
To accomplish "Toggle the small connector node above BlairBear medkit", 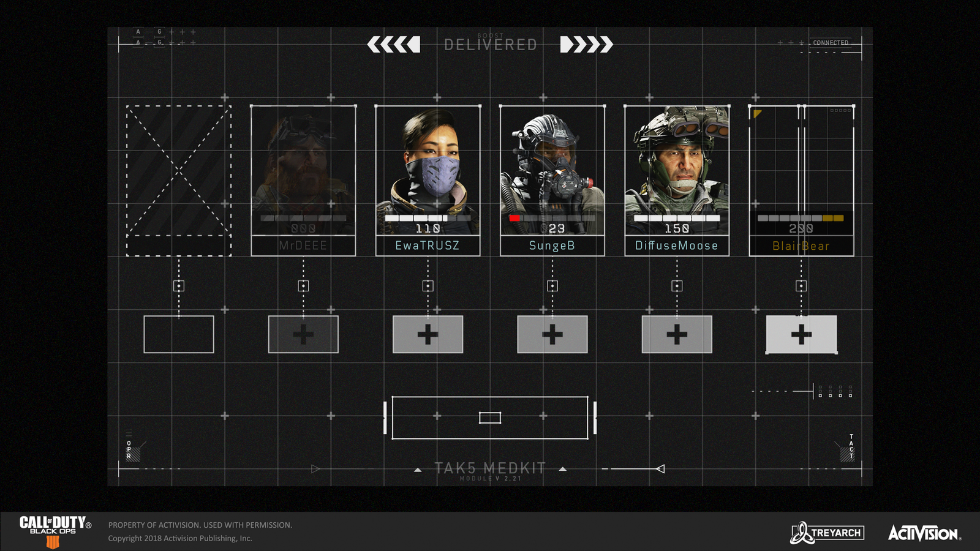I will tap(801, 286).
